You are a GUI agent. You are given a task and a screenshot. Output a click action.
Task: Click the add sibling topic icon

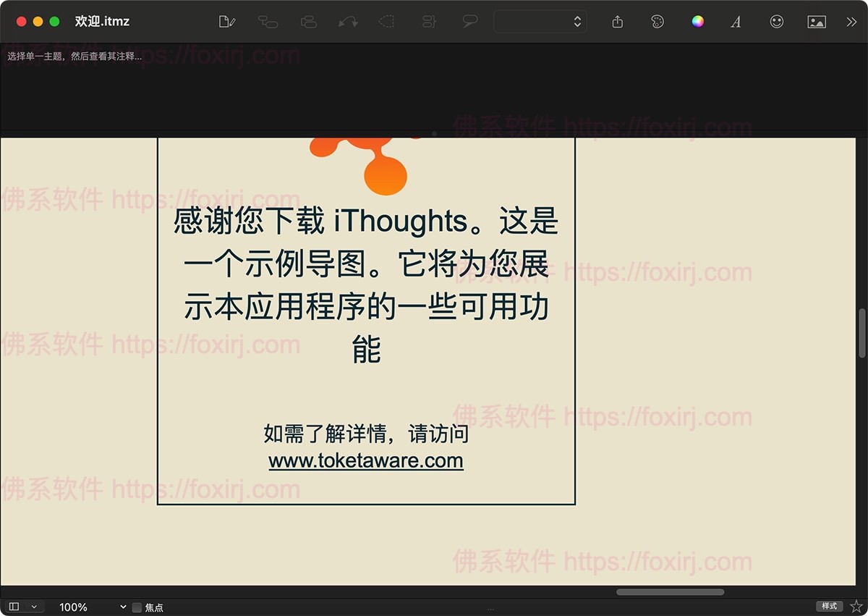click(x=309, y=22)
